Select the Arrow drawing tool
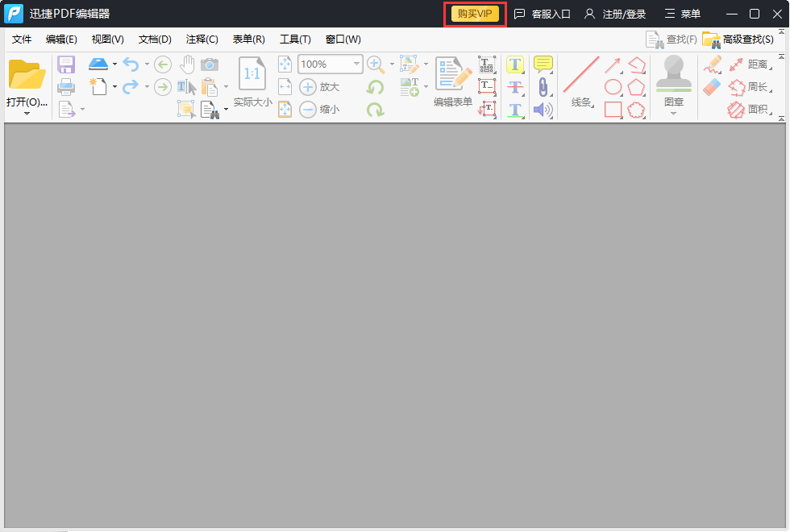 click(613, 65)
